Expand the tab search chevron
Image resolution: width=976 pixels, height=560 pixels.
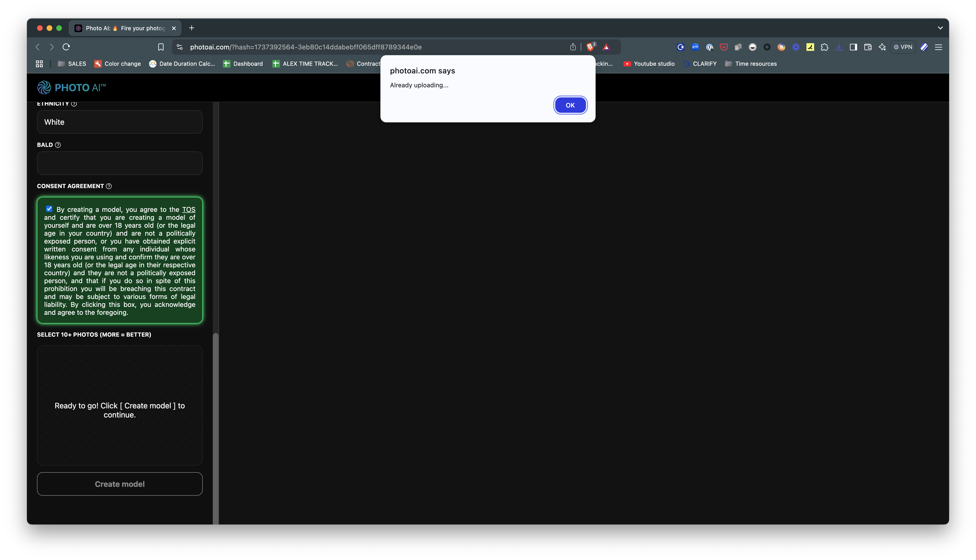[940, 28]
